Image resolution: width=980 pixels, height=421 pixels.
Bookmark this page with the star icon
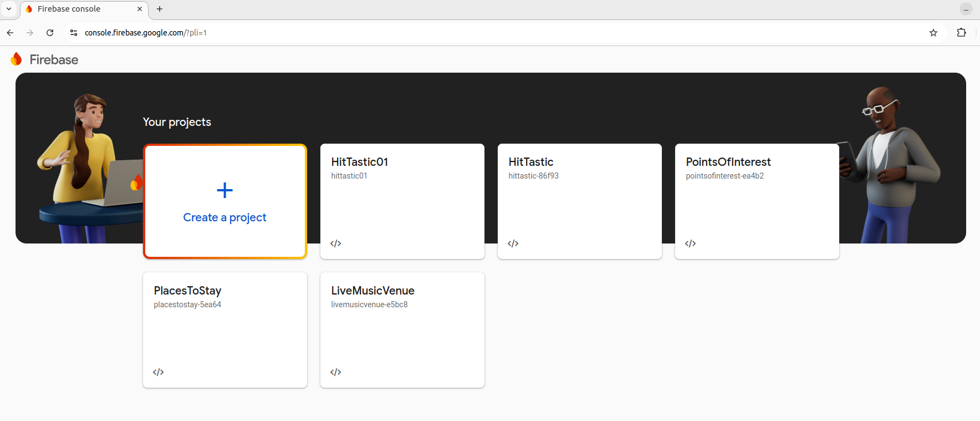[933, 33]
